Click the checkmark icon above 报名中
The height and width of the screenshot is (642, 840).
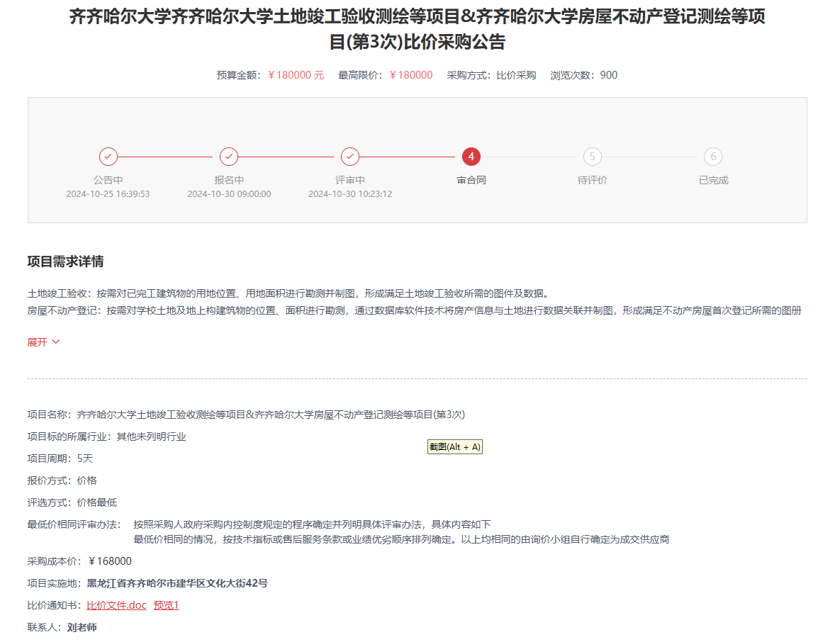click(x=229, y=157)
